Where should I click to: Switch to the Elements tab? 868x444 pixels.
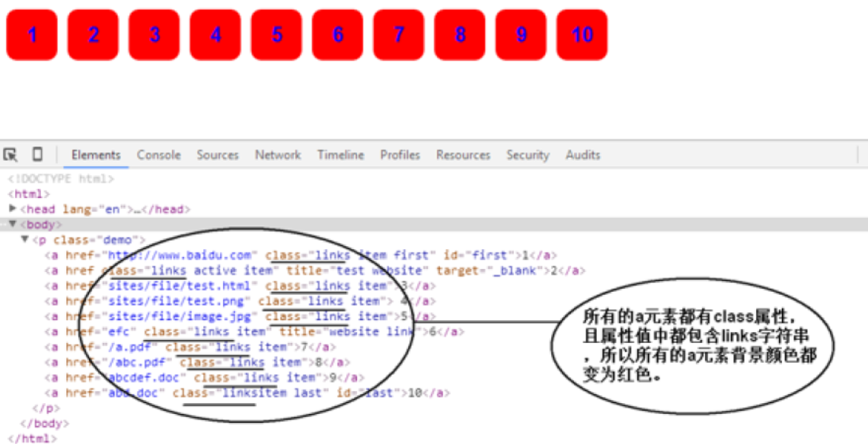95,155
